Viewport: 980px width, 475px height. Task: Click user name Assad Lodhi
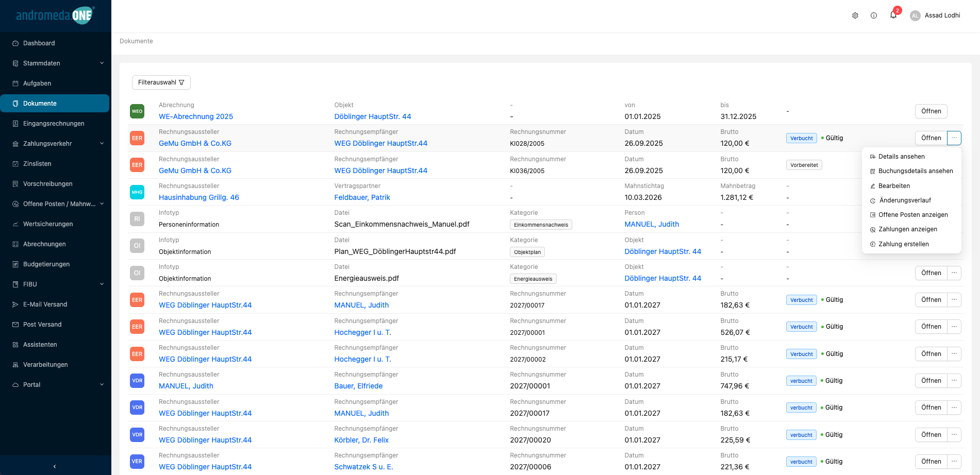click(942, 15)
